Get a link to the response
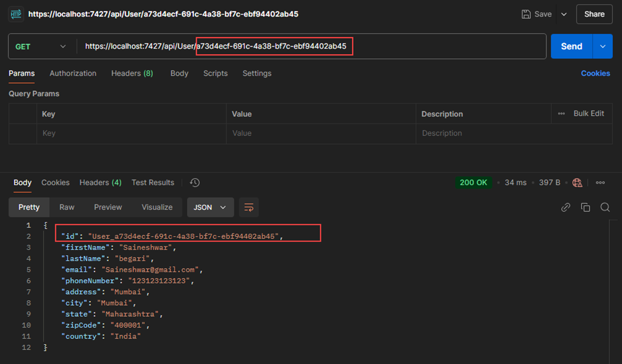This screenshot has height=364, width=622. click(565, 207)
